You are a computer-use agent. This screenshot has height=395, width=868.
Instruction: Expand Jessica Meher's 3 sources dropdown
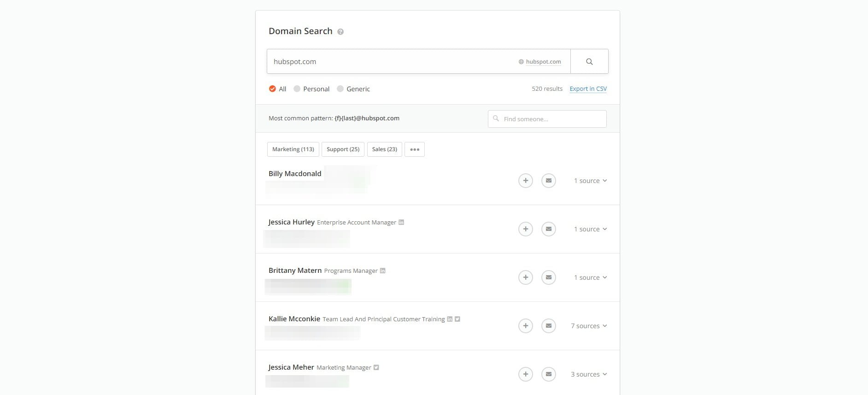point(589,374)
